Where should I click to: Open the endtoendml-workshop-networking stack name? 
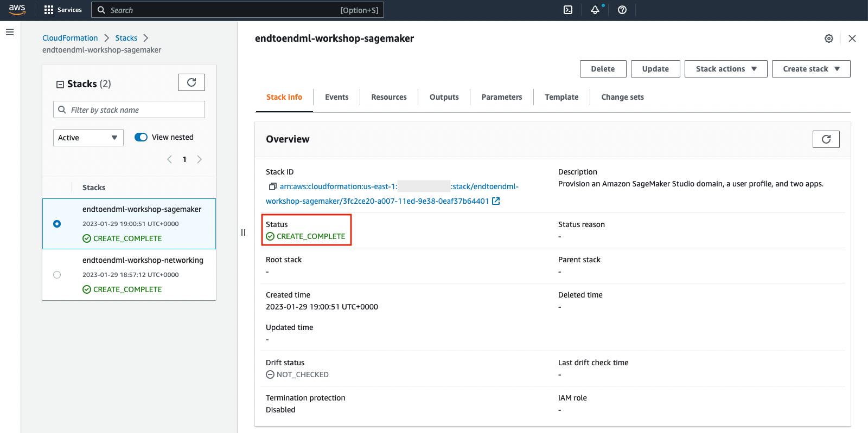[143, 260]
